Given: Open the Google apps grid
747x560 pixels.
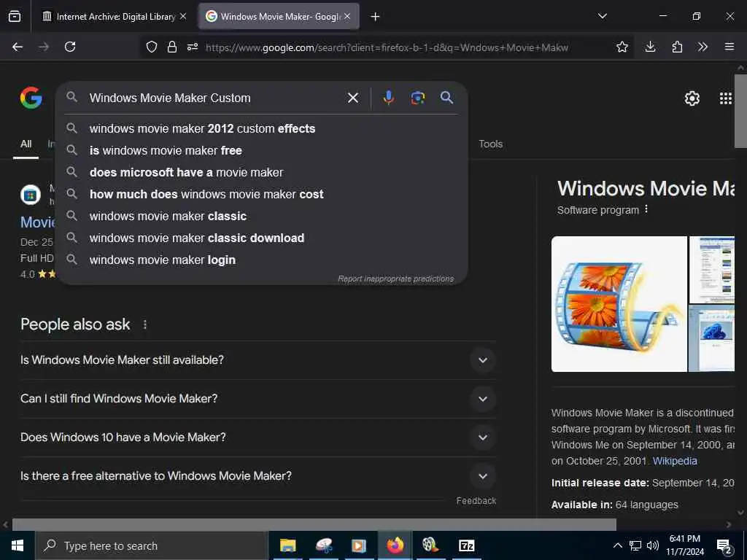Looking at the screenshot, I should click(726, 98).
